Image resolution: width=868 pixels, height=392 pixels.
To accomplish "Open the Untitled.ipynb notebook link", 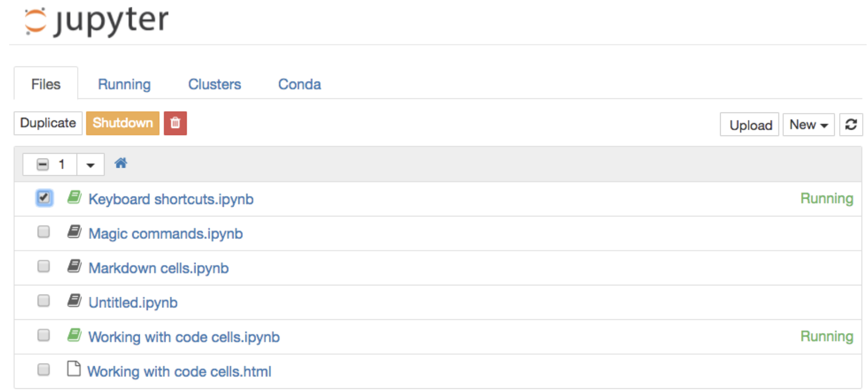I will point(133,303).
